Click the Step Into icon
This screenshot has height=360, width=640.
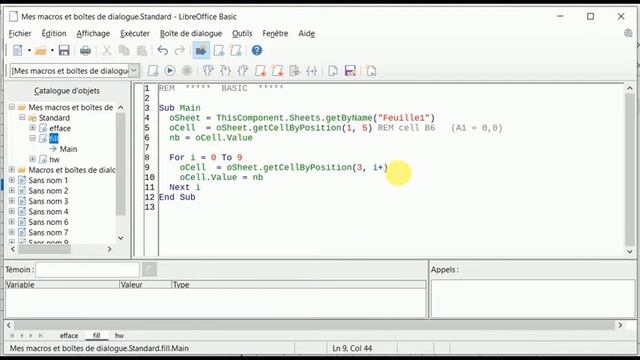tap(225, 71)
